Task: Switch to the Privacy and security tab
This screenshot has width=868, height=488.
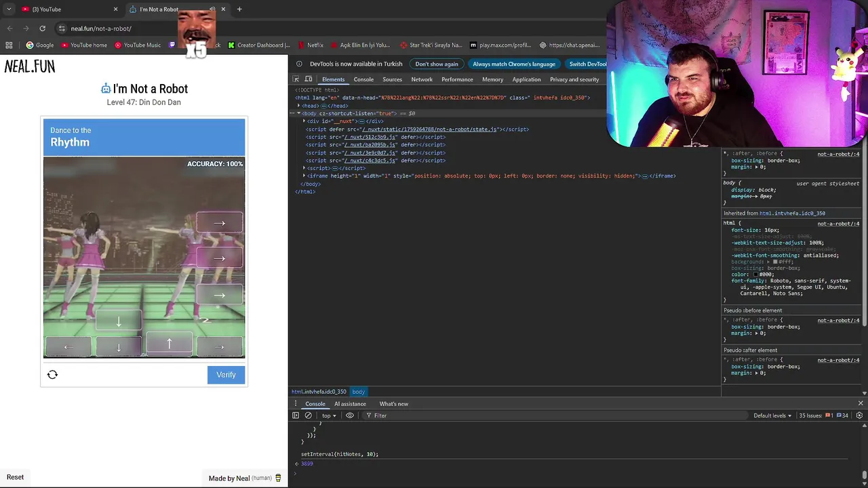Action: click(x=574, y=79)
